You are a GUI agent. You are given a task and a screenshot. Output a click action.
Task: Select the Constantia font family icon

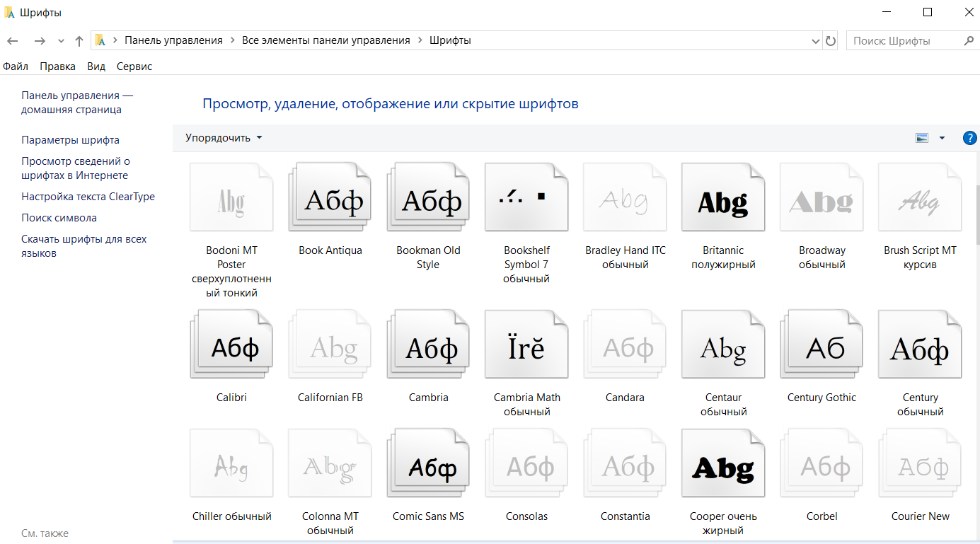pos(625,463)
